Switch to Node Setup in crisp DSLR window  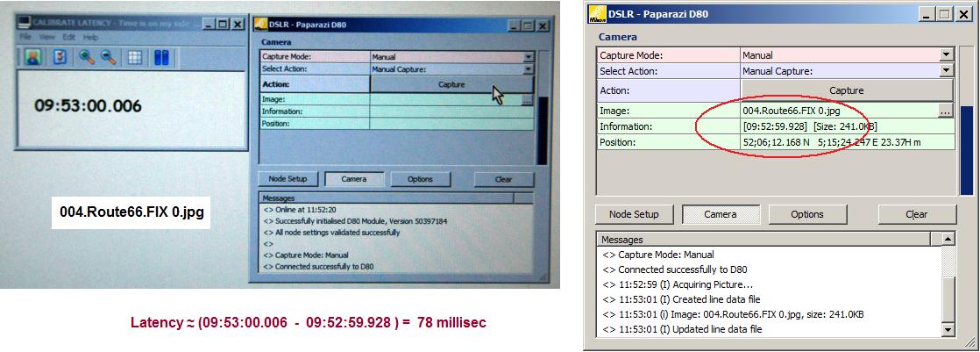click(x=634, y=214)
